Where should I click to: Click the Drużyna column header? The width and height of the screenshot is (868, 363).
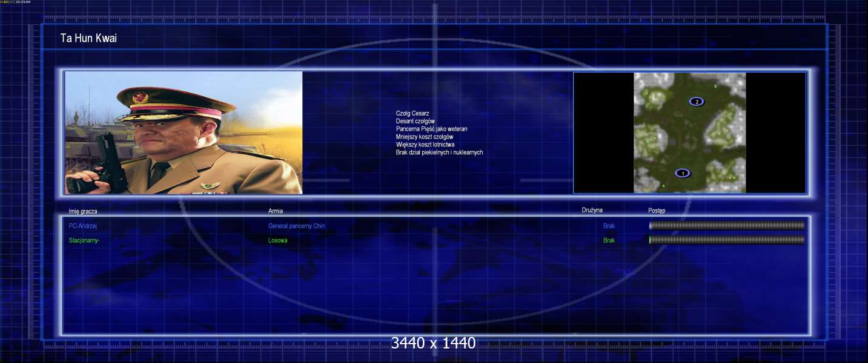[592, 210]
